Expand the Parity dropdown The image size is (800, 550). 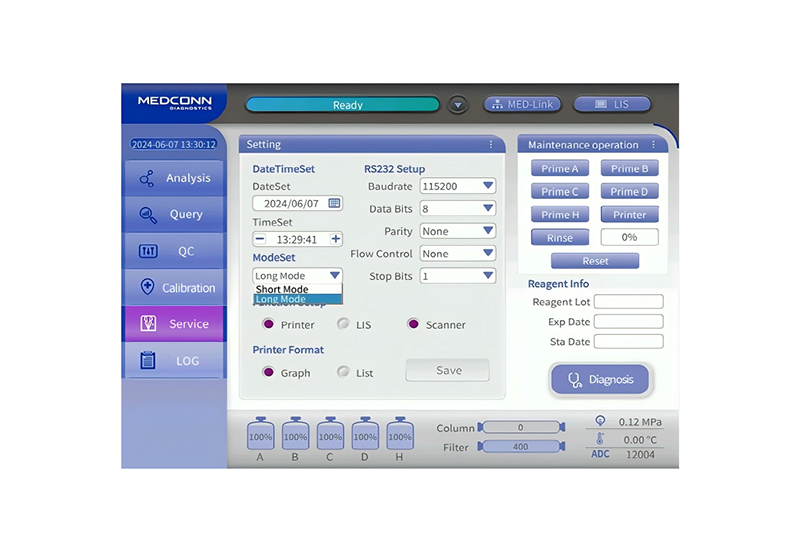(x=458, y=231)
